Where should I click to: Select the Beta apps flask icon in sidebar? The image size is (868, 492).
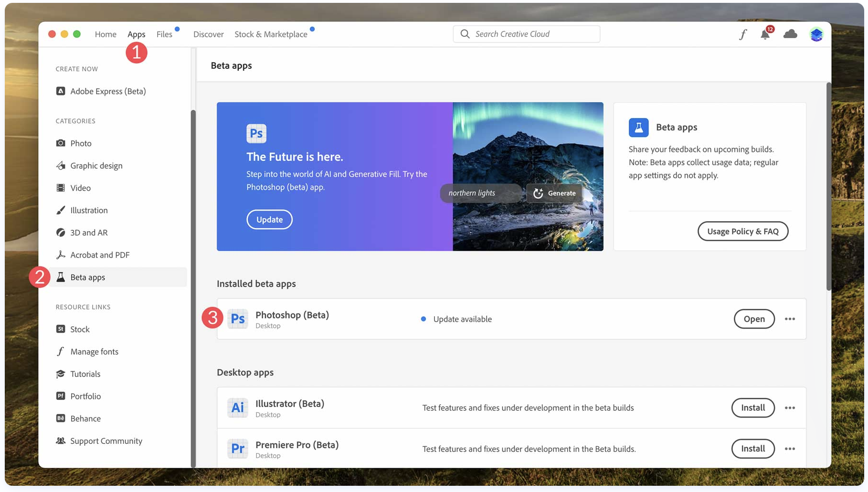pyautogui.click(x=61, y=277)
